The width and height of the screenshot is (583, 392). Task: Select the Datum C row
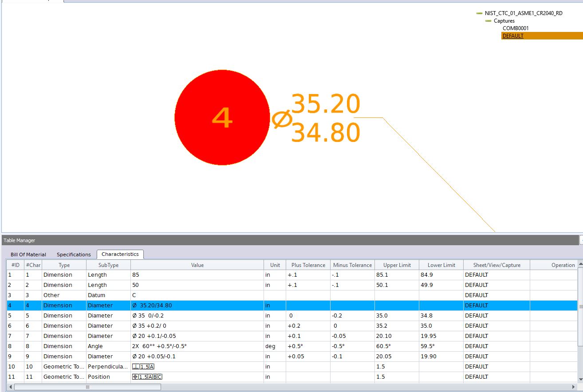pyautogui.click(x=292, y=295)
